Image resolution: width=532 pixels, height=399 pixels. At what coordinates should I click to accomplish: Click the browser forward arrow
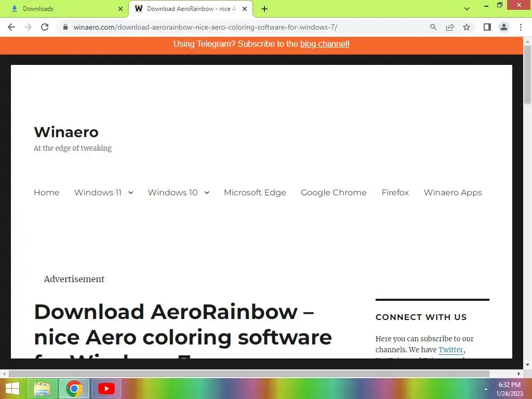28,27
